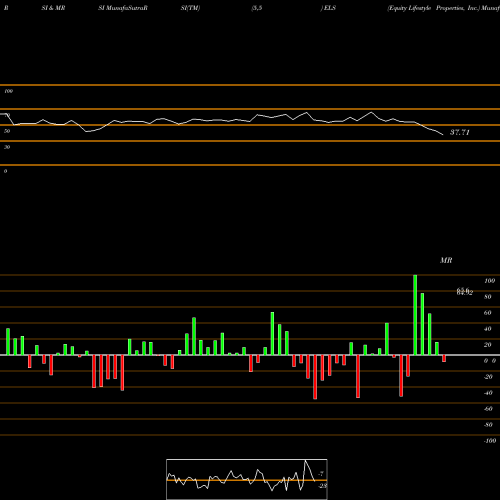Click the SI & MR header text
Image resolution: width=500 pixels, height=500 pixels.
pos(53,8)
